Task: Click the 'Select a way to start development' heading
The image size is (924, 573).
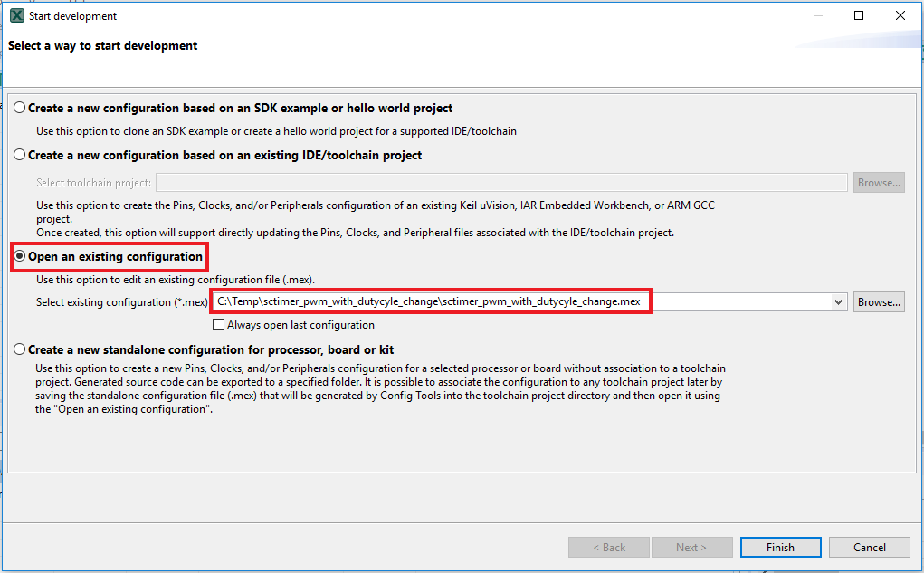Action: [x=103, y=45]
